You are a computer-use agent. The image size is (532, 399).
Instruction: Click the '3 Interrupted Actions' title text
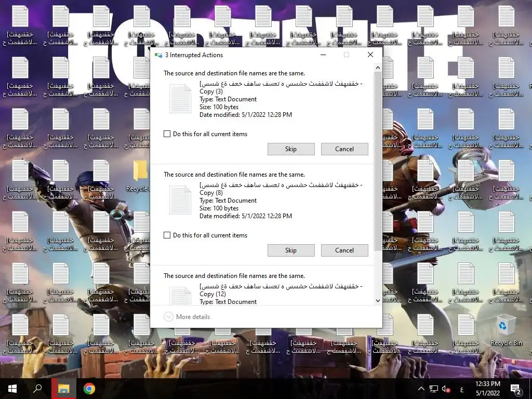click(194, 55)
